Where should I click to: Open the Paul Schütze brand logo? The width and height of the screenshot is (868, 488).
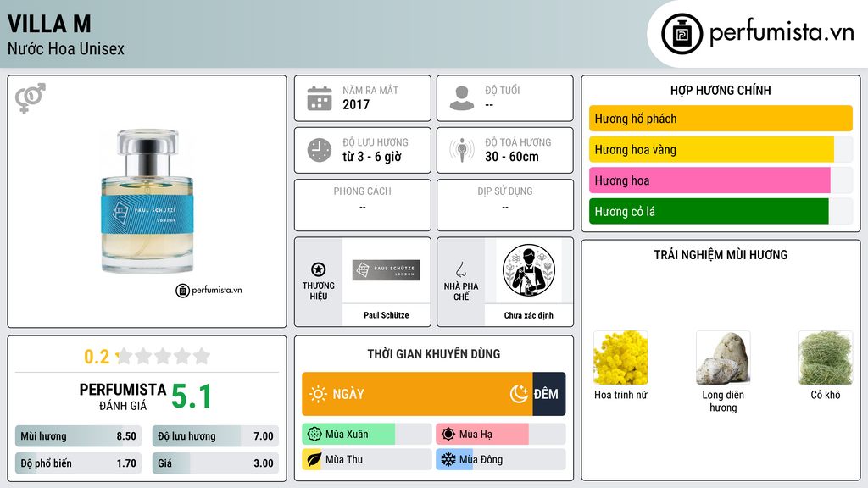pyautogui.click(x=387, y=270)
